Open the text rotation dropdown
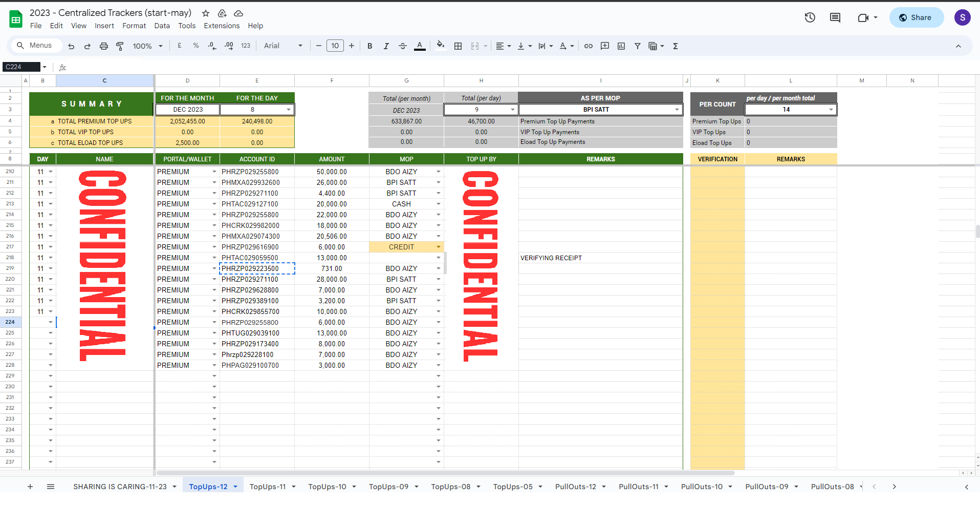 [567, 46]
